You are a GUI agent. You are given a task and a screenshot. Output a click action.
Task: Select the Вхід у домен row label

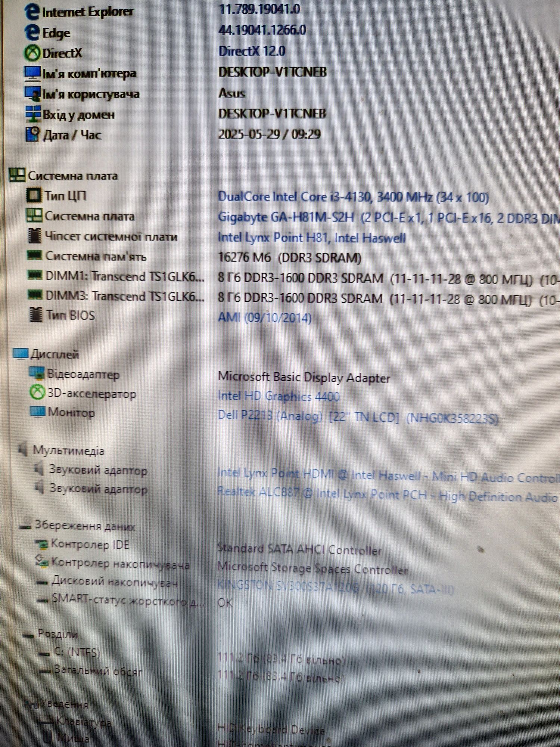(79, 114)
